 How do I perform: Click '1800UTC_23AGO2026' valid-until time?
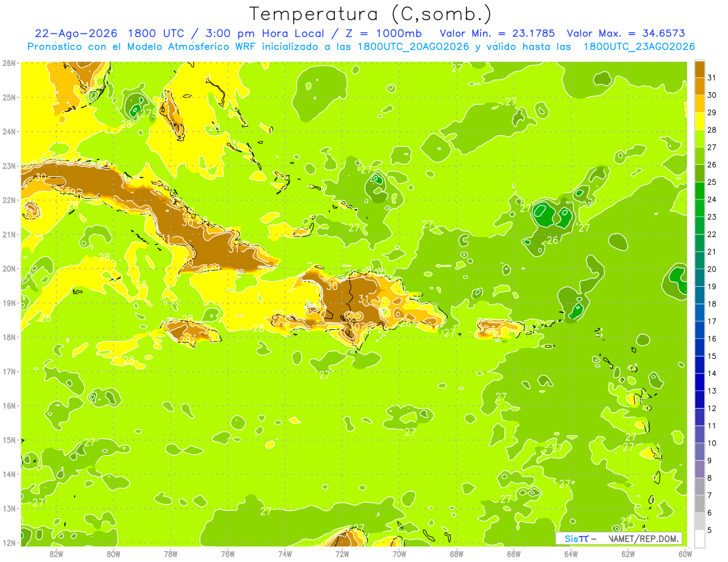tap(639, 47)
